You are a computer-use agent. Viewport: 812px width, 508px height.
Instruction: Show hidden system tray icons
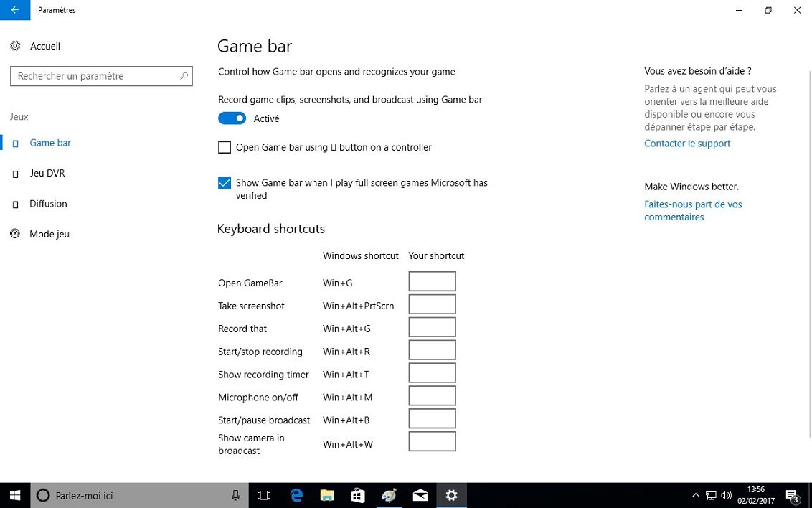[x=695, y=495]
